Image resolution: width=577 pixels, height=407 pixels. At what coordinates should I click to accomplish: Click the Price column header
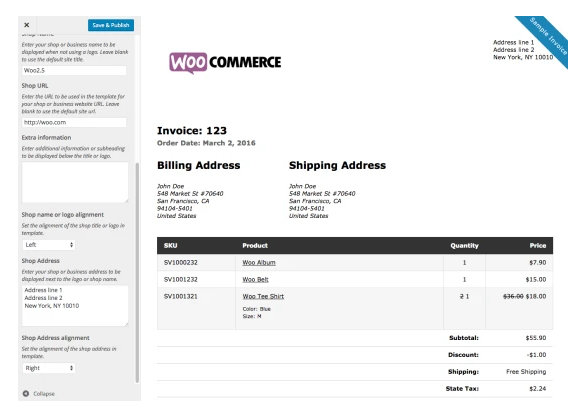538,245
